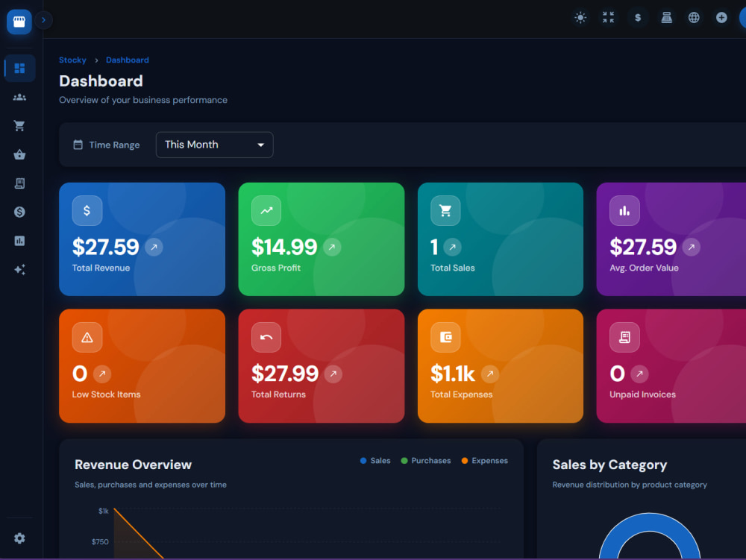This screenshot has height=560, width=746.
Task: Click the dollar currency header icon
Action: click(638, 18)
